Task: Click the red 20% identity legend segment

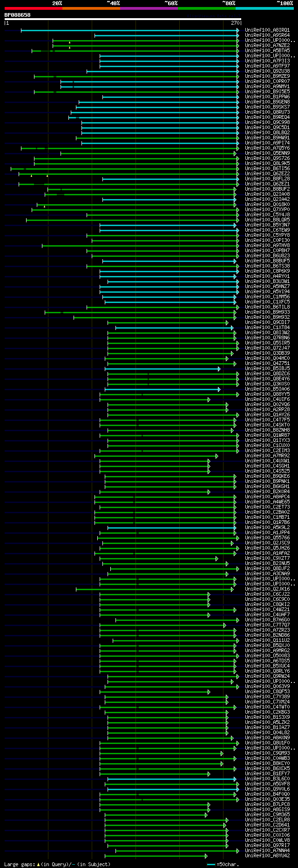Action: tap(34, 8)
